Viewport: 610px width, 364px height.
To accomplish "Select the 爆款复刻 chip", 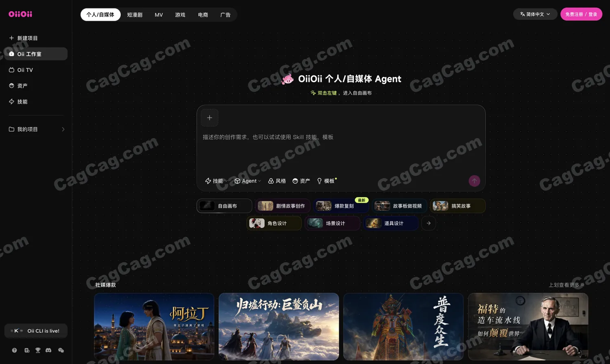I will click(x=341, y=206).
